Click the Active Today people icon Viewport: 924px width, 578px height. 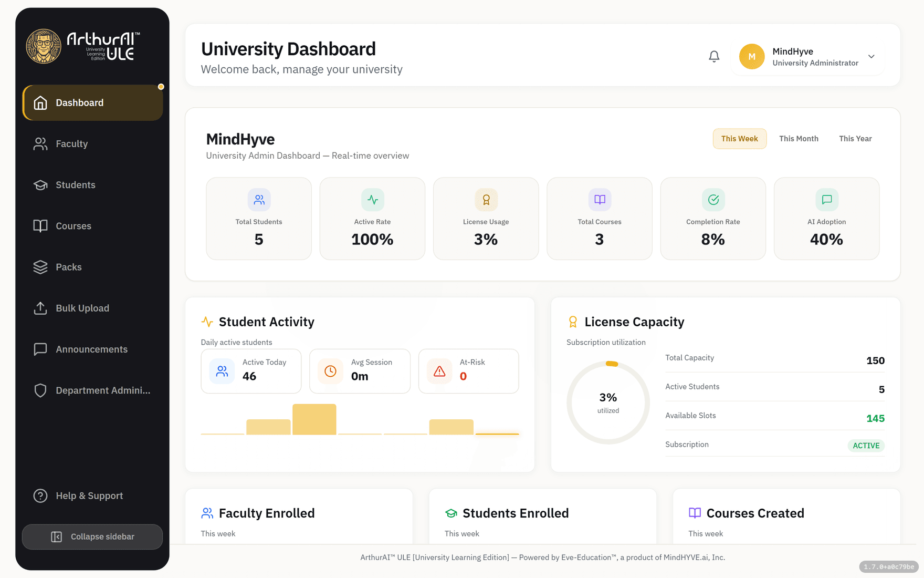pyautogui.click(x=222, y=371)
